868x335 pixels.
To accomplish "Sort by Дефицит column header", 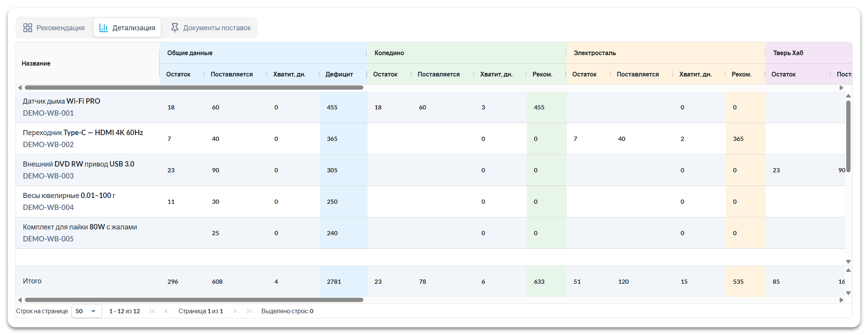I will click(x=339, y=74).
